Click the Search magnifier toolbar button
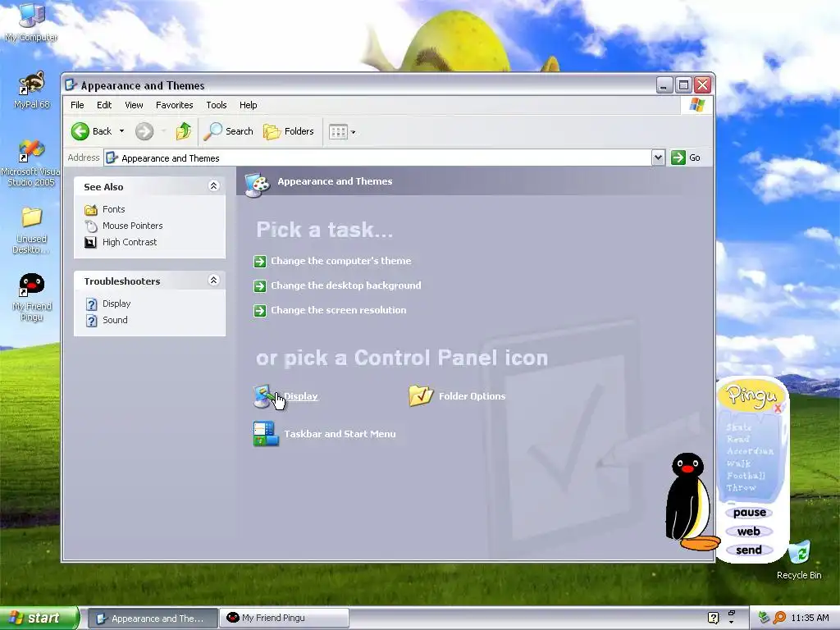Screen dimensions: 840x630 click(228, 131)
